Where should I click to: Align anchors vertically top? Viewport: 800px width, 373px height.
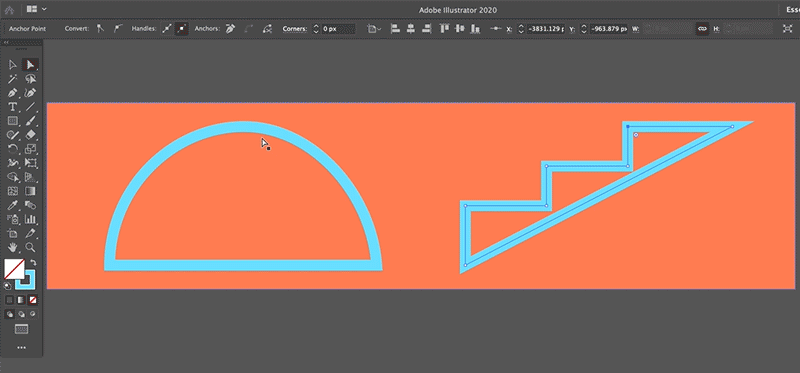coord(445,29)
